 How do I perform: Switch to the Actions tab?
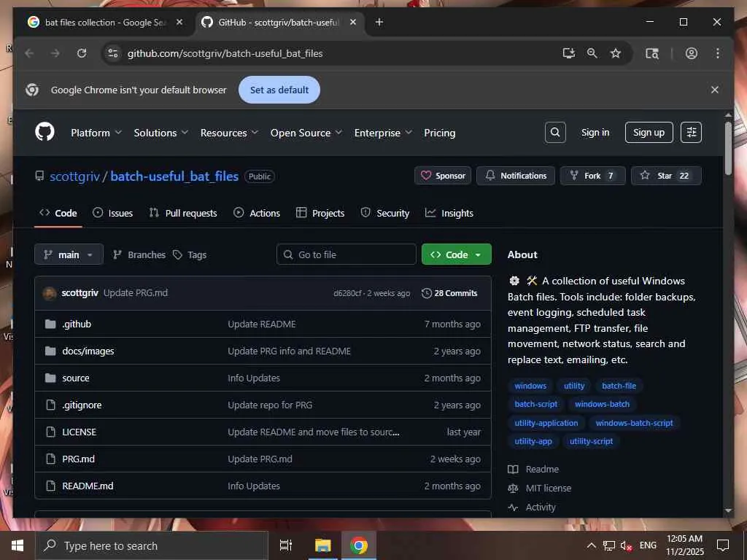[257, 214]
